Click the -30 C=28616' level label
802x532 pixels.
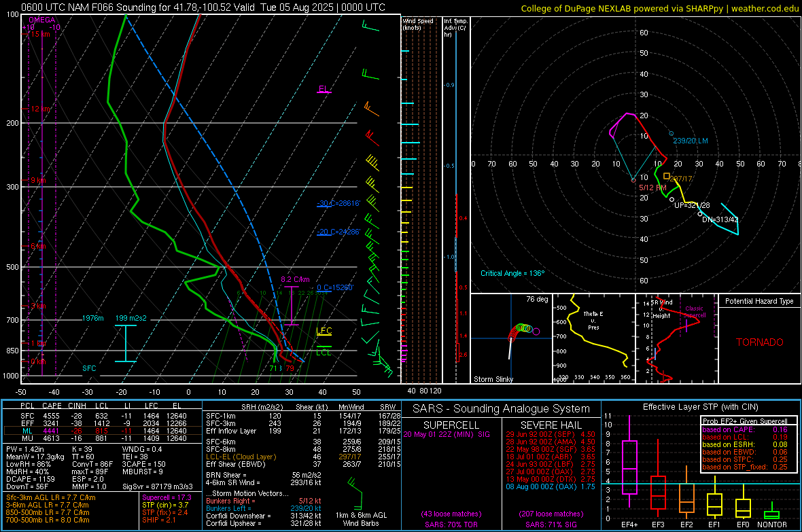(338, 203)
